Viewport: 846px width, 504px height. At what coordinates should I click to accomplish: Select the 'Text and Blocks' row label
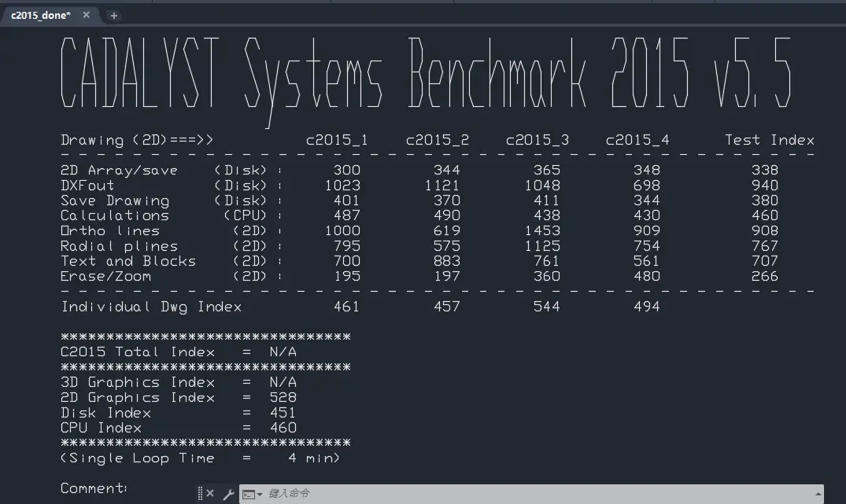[127, 261]
